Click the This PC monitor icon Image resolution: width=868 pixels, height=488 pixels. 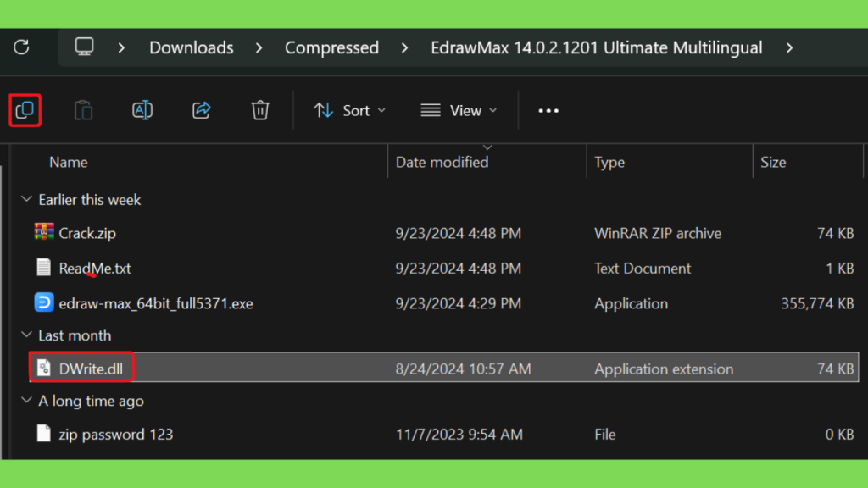84,47
